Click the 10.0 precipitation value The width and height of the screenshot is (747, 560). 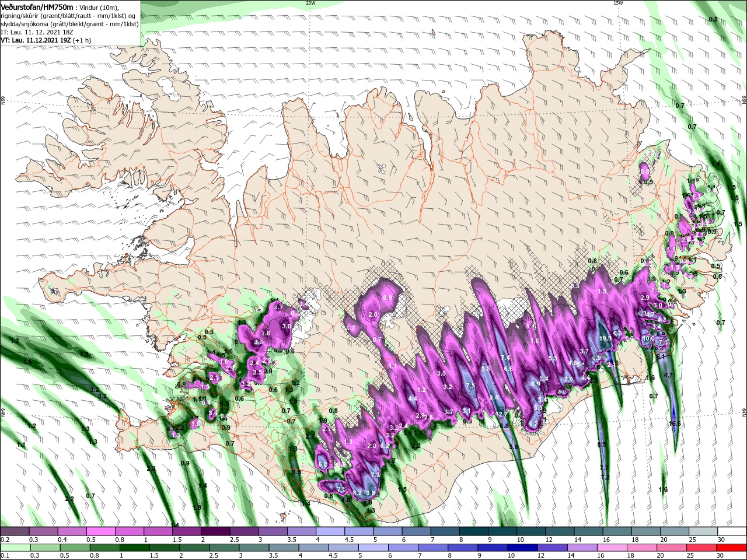(x=648, y=338)
